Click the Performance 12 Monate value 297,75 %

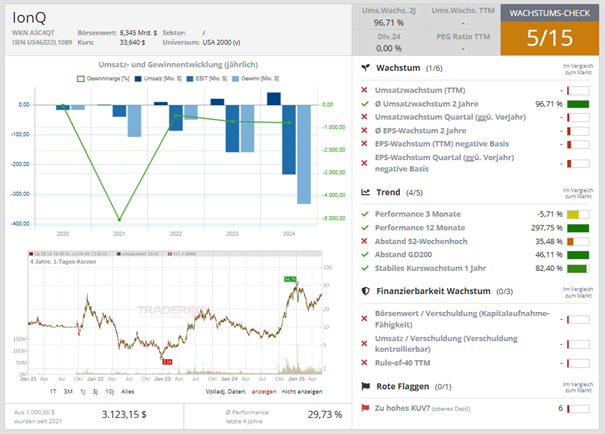547,228
